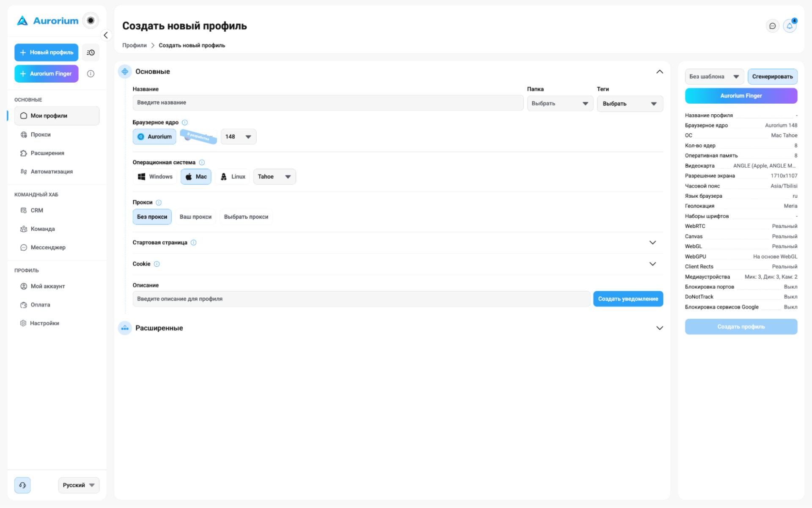Expand the Cookie section

click(653, 264)
